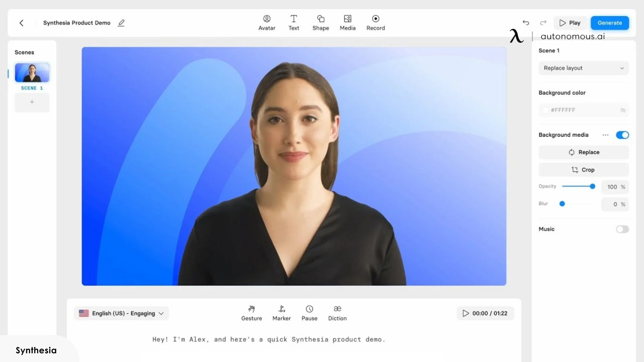This screenshot has height=362, width=644.
Task: Select the Avatar tool
Action: [267, 22]
